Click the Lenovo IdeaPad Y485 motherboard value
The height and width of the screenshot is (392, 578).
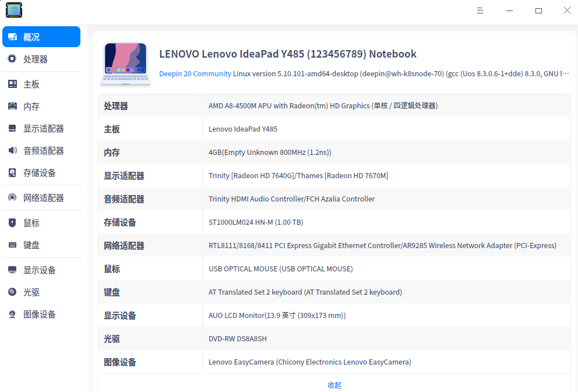(243, 129)
